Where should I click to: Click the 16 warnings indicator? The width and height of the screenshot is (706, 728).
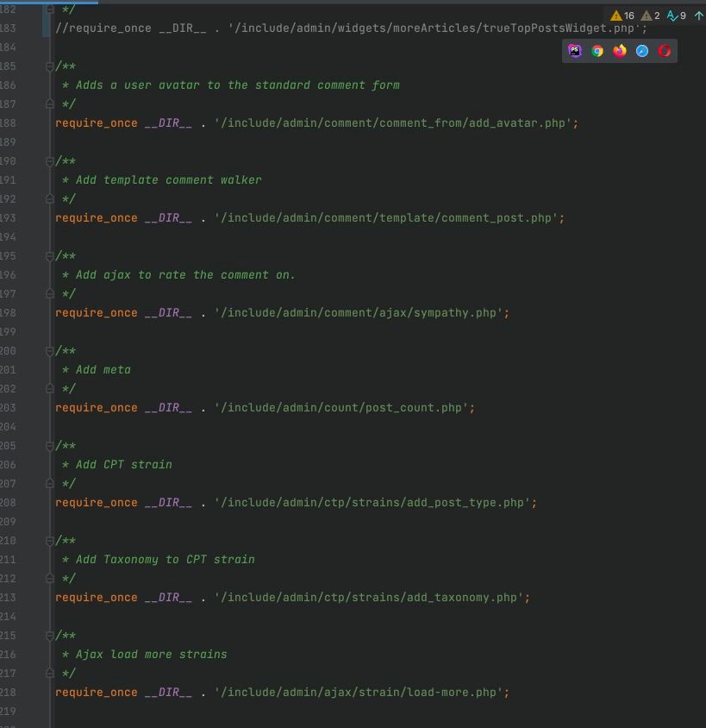(622, 16)
